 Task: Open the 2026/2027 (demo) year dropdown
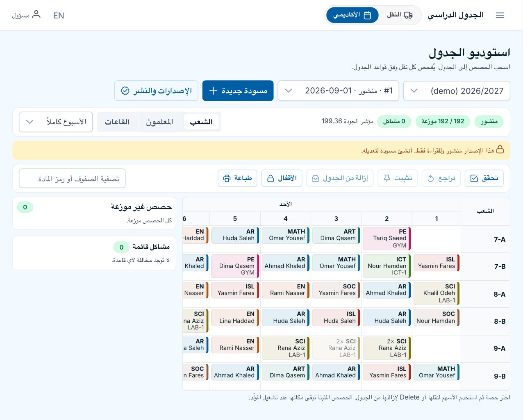(x=457, y=91)
